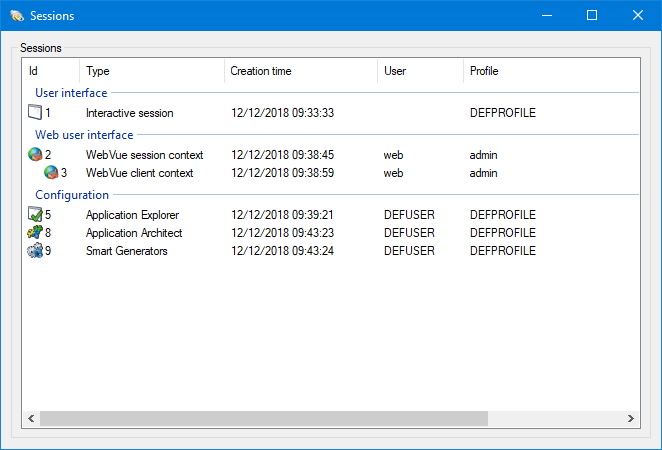Image resolution: width=662 pixels, height=450 pixels.
Task: Click the web user of session 2
Action: coord(393,155)
